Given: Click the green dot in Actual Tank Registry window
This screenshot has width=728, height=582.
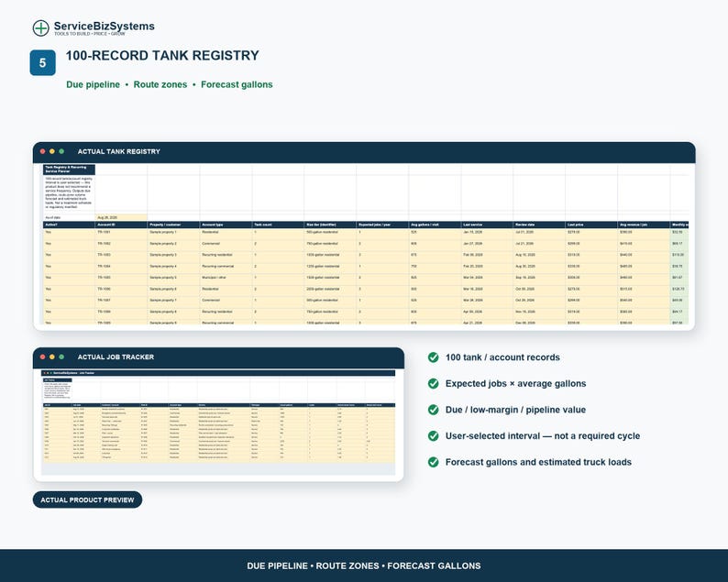Looking at the screenshot, I should click(61, 151).
